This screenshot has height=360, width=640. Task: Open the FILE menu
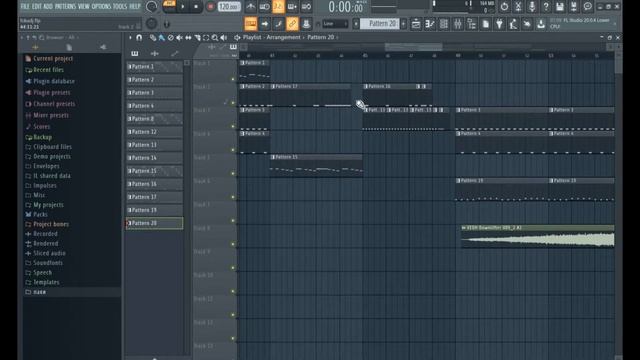25,7
